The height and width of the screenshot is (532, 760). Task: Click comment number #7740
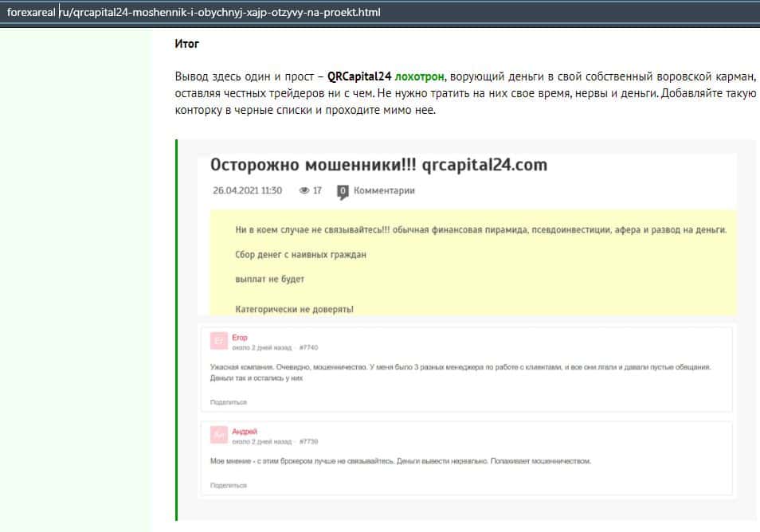pyautogui.click(x=308, y=347)
